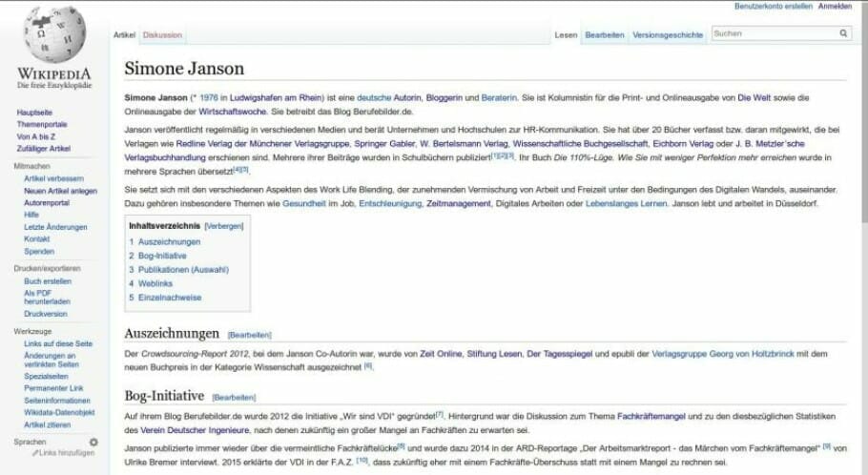Hide table of contents via Verbergen

coord(223,226)
